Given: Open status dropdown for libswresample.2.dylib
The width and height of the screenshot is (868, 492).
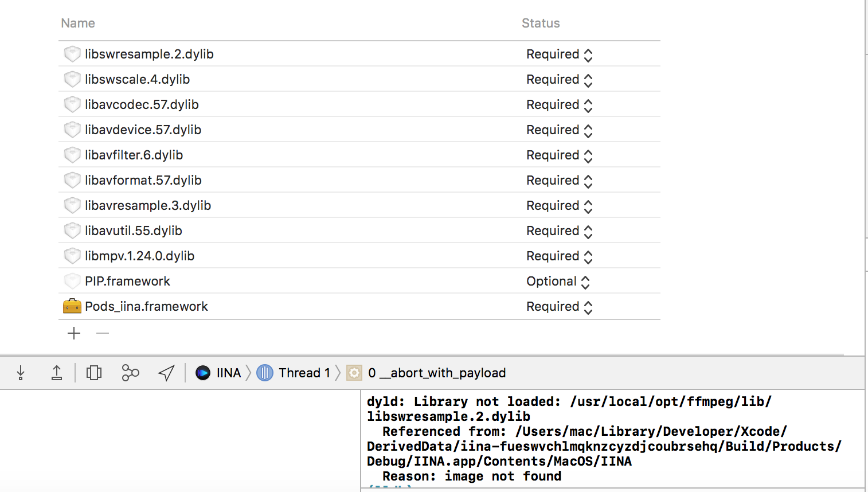Looking at the screenshot, I should 560,54.
